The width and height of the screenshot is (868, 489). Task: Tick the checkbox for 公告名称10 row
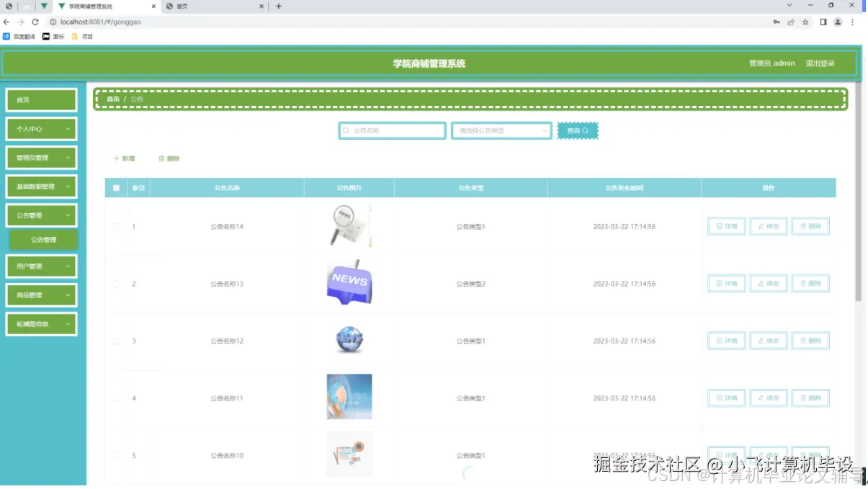(115, 455)
